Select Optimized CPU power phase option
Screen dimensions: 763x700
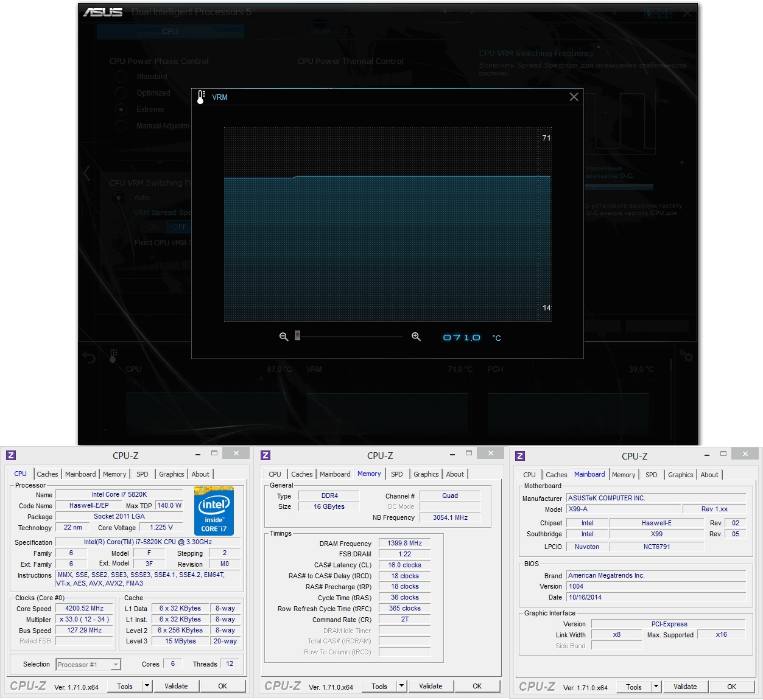click(x=121, y=93)
